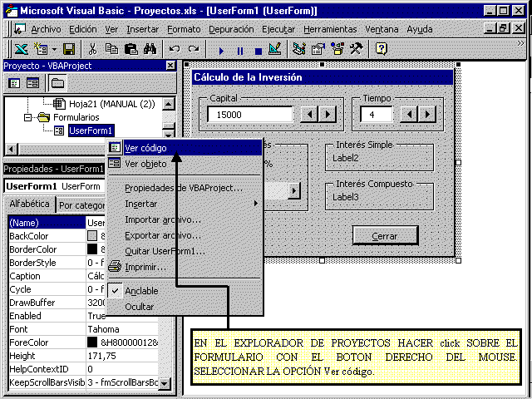The height and width of the screenshot is (399, 532).
Task: Click the View Microsoft Excel toolbar icon
Action: (21, 50)
